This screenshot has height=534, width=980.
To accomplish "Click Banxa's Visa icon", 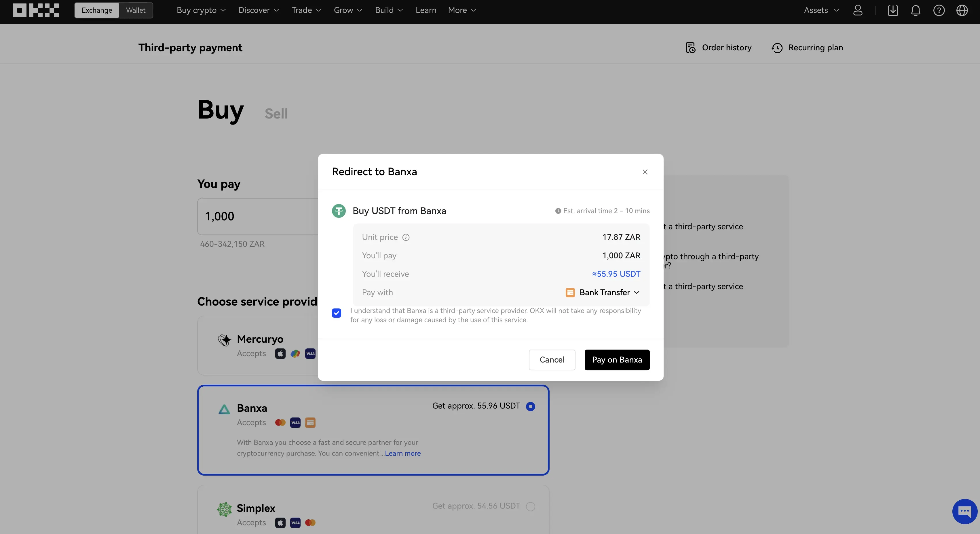I will point(295,423).
